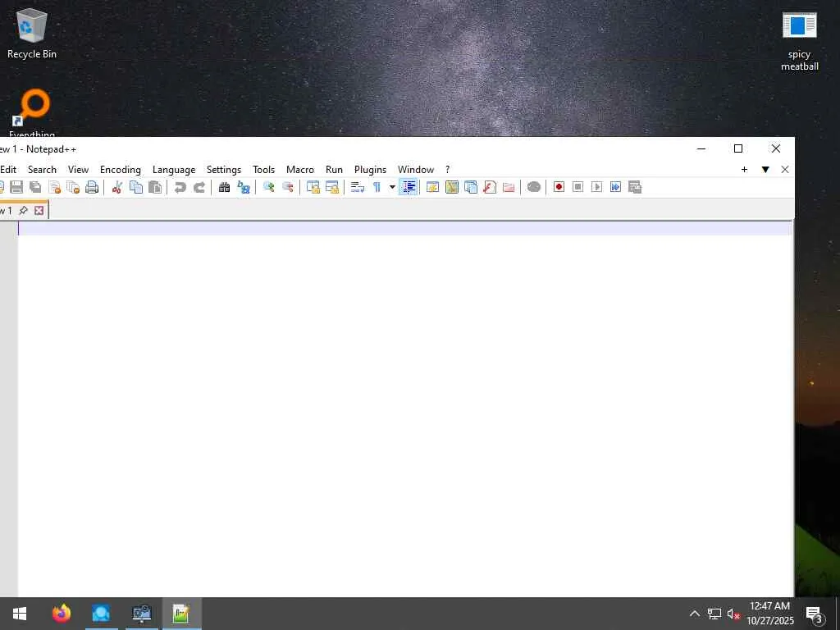Open the Language menu
This screenshot has width=840, height=630.
pyautogui.click(x=174, y=169)
